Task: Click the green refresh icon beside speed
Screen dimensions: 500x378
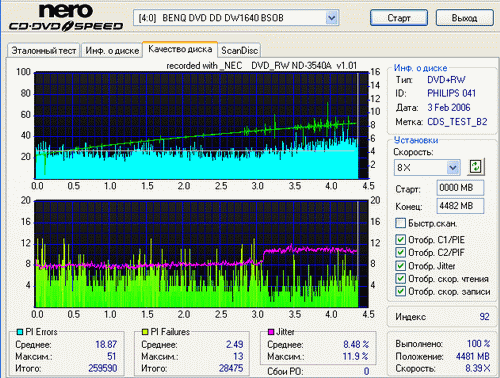Action: [476, 167]
